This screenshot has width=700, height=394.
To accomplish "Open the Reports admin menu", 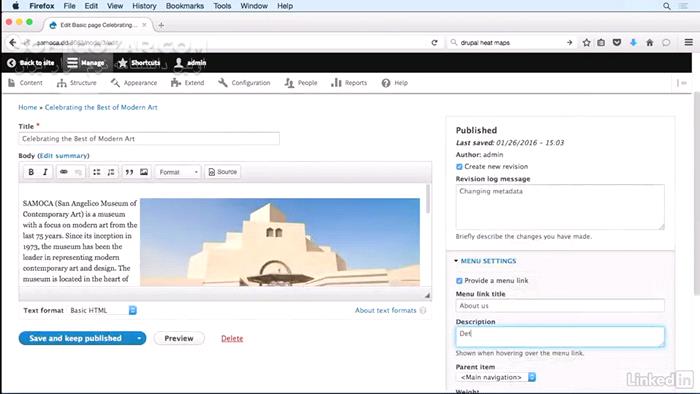I will coord(349,83).
